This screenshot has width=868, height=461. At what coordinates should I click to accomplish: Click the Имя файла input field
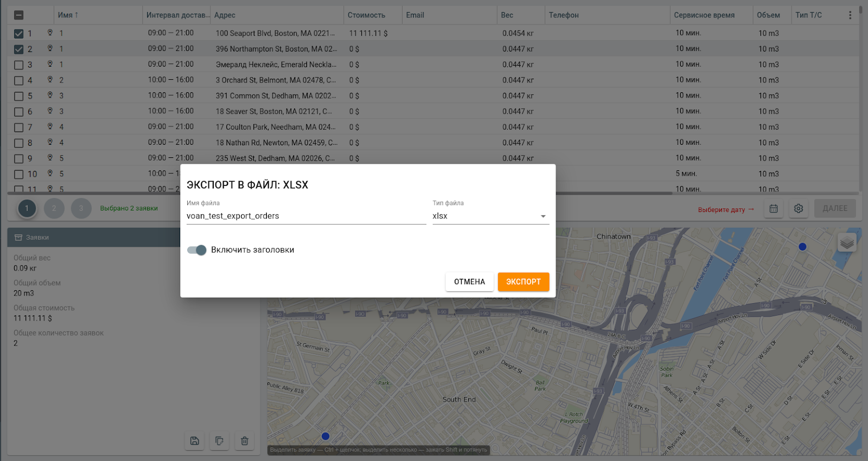click(x=306, y=216)
